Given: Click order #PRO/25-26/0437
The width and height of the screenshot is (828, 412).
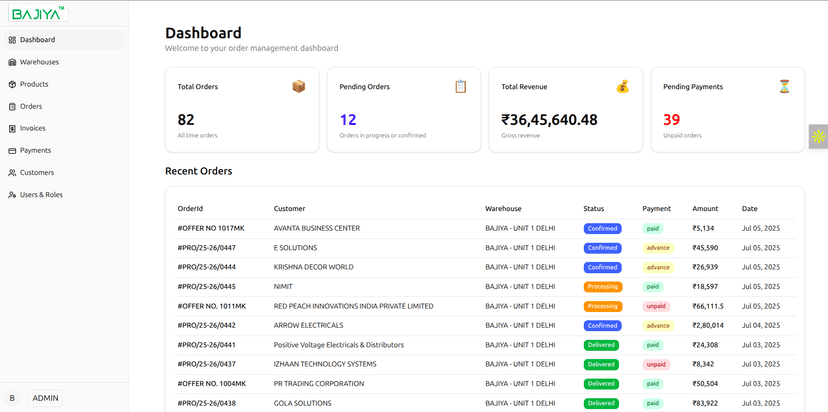Looking at the screenshot, I should (206, 364).
